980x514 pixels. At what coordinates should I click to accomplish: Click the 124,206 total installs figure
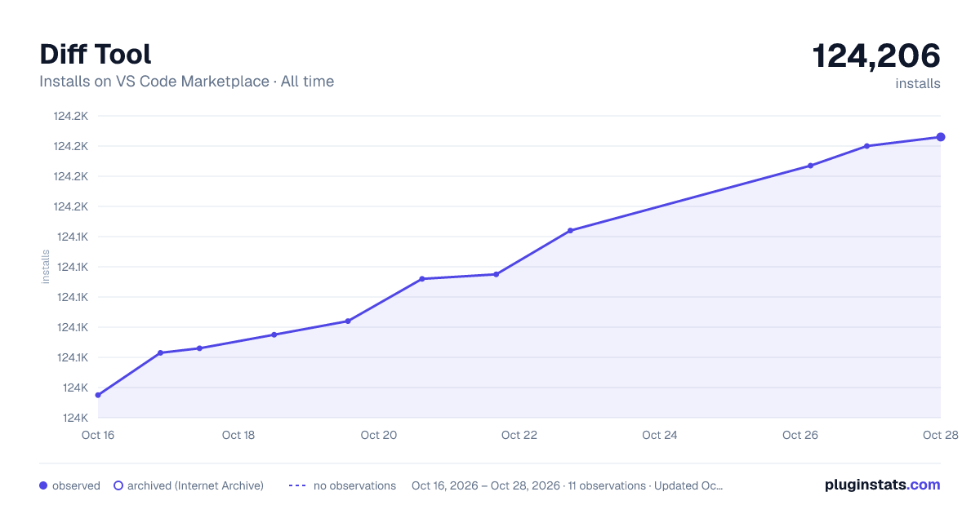876,56
